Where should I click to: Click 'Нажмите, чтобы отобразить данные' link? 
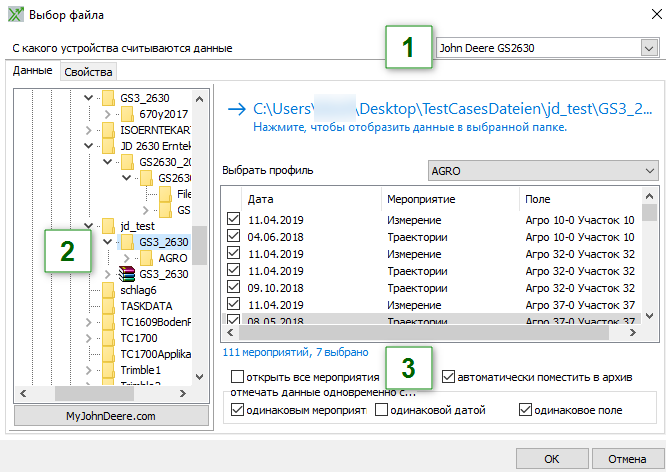tap(410, 127)
